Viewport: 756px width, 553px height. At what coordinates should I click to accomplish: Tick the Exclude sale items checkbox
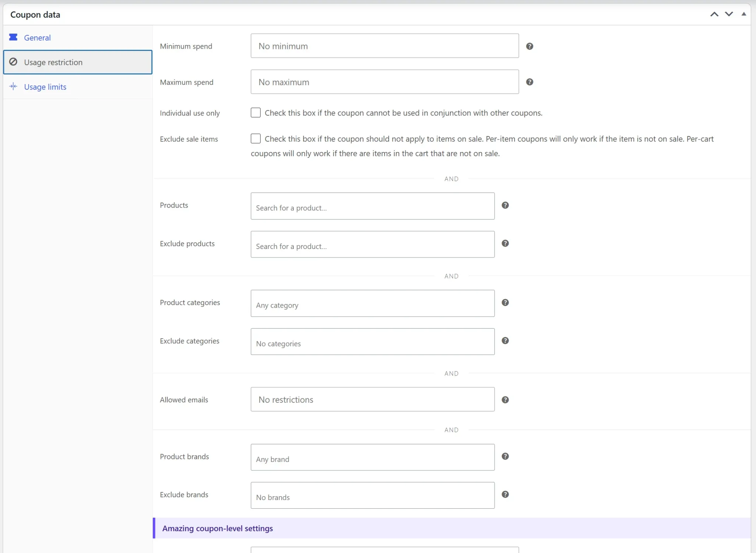255,138
